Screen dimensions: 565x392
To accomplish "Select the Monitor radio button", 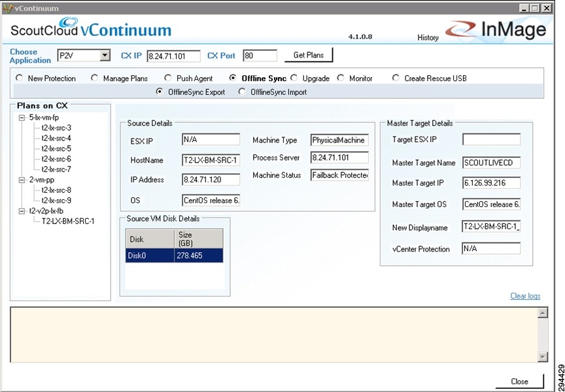I will (341, 78).
